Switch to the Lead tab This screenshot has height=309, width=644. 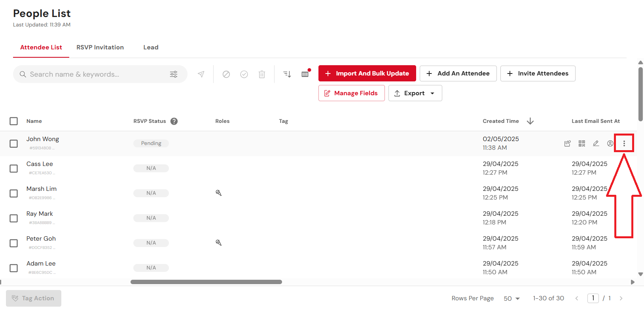(x=151, y=47)
